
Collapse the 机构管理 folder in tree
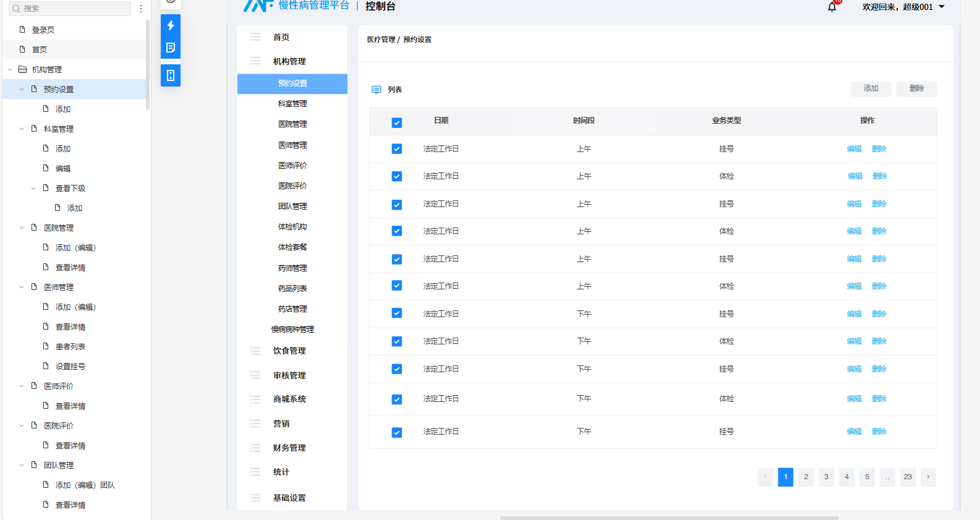pyautogui.click(x=10, y=70)
